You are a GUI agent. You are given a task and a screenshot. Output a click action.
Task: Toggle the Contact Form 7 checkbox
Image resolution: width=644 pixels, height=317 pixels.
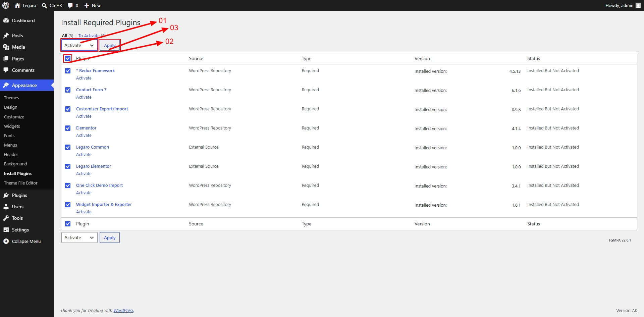pos(68,90)
